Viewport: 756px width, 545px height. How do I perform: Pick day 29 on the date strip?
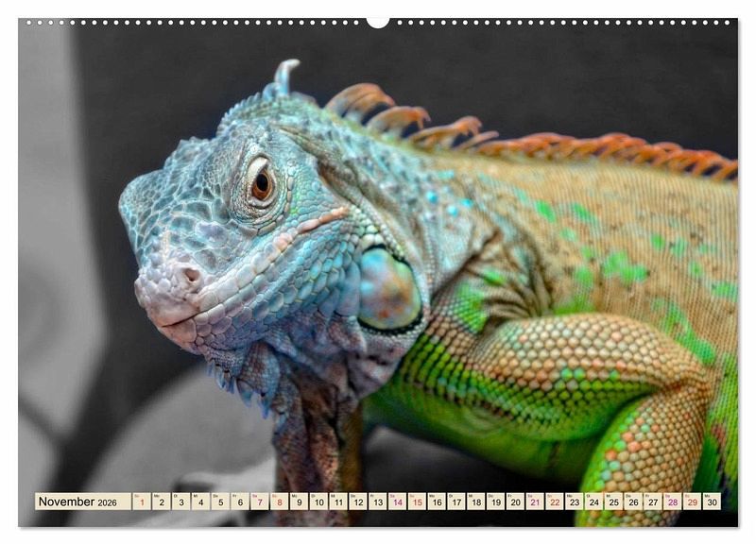pos(692,502)
